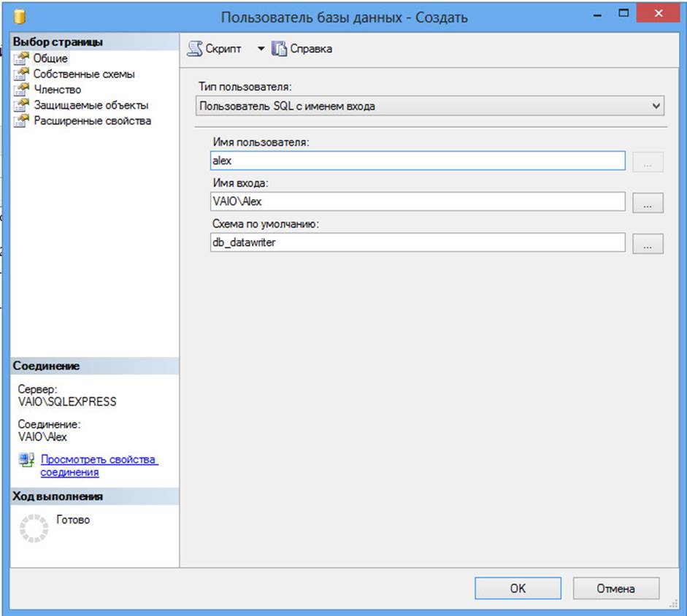This screenshot has height=616, width=687.
Task: Open the Скрипт dropdown arrow
Action: (x=261, y=49)
